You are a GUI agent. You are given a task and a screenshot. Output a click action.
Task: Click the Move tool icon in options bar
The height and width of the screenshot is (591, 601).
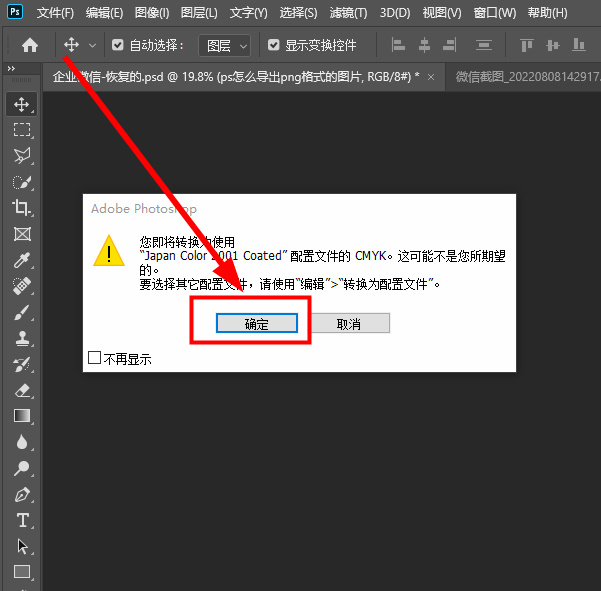(71, 45)
